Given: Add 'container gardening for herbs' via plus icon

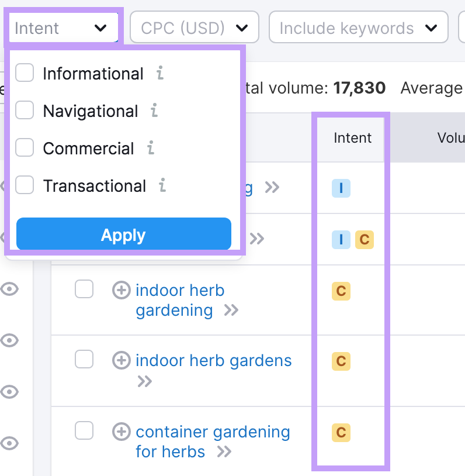Looking at the screenshot, I should click(121, 431).
